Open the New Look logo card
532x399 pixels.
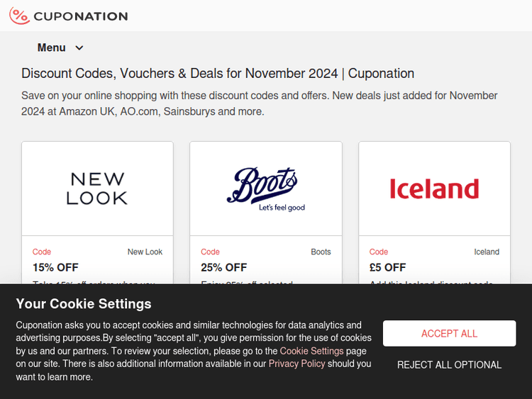(97, 189)
